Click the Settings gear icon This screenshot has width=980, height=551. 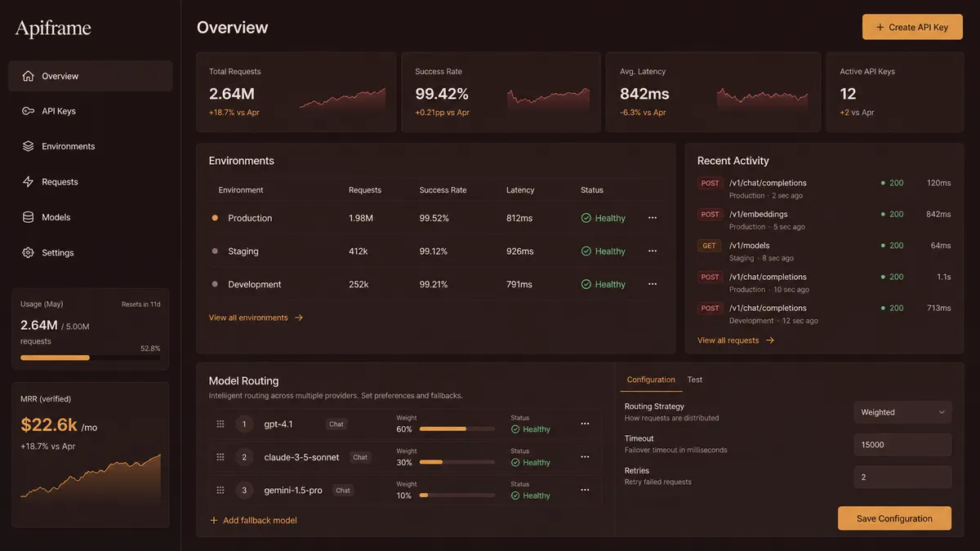click(x=28, y=253)
